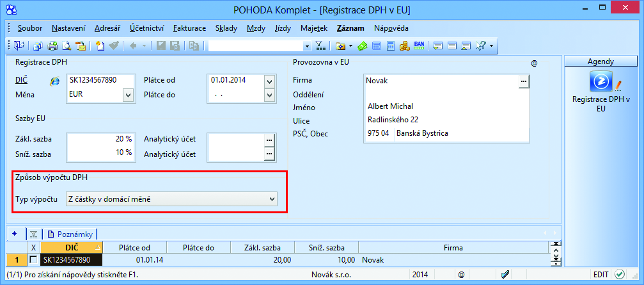Screen dimensions: 644x285
Task: Click ellipsis for Sníž. sazba Analytický účet
Action: (x=269, y=154)
